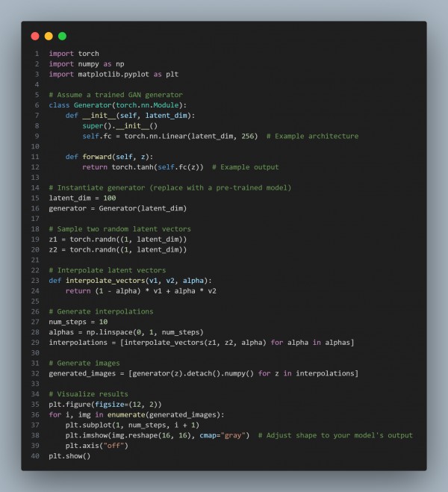Click '# Example architecture' comment
Image resolution: width=448 pixels, height=492 pixels.
coord(312,136)
